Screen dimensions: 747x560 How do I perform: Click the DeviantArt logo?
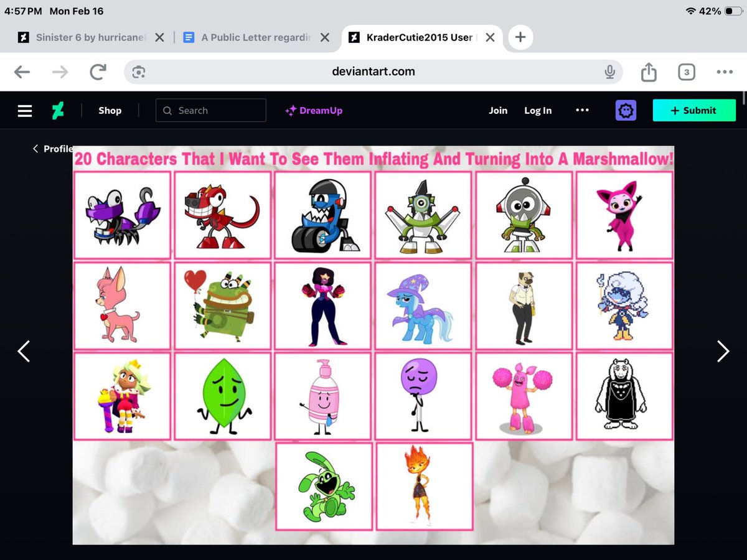[x=58, y=111]
